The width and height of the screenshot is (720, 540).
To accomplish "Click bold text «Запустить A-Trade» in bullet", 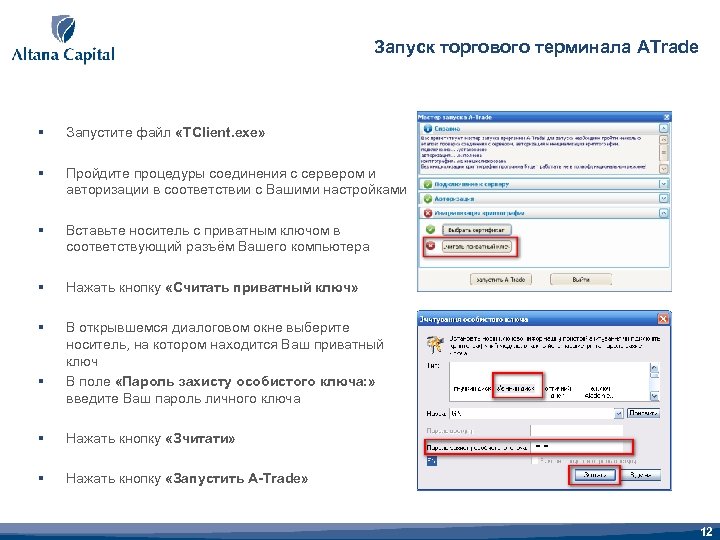I will (236, 478).
